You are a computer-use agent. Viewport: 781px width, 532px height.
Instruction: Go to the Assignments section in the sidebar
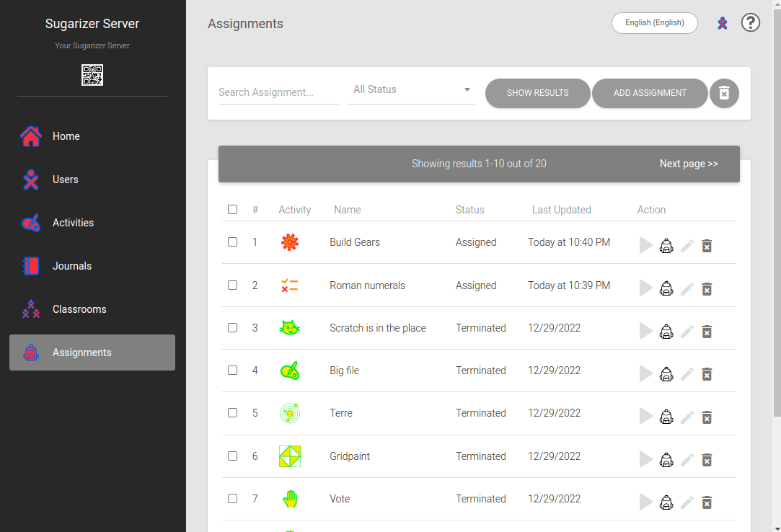81,353
